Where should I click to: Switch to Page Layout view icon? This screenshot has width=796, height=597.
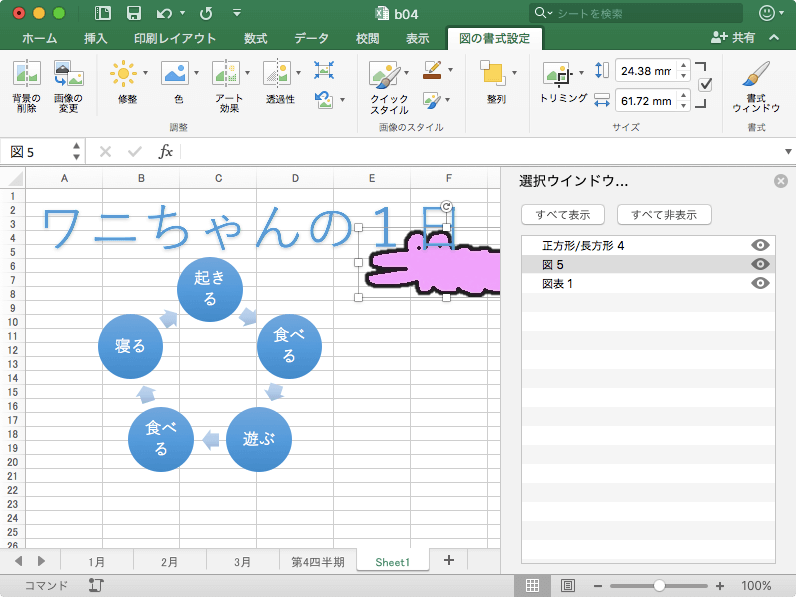tap(568, 585)
